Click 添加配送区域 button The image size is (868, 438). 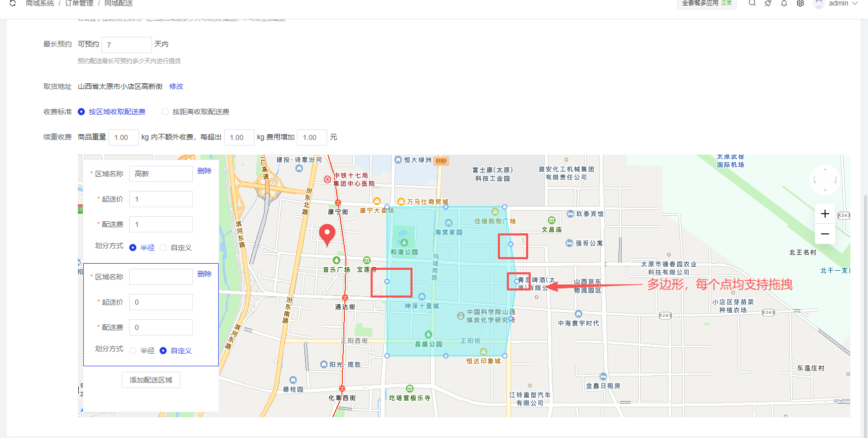coord(151,380)
